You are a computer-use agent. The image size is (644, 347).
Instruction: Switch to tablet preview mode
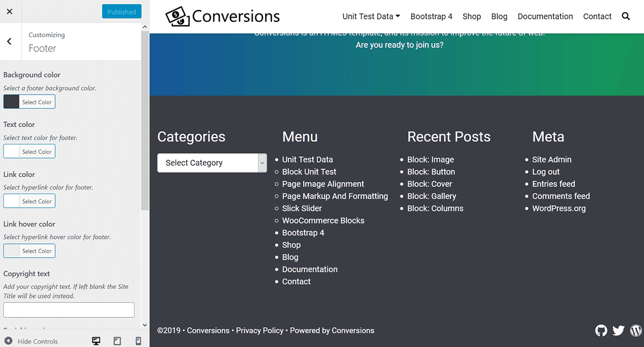tap(118, 341)
